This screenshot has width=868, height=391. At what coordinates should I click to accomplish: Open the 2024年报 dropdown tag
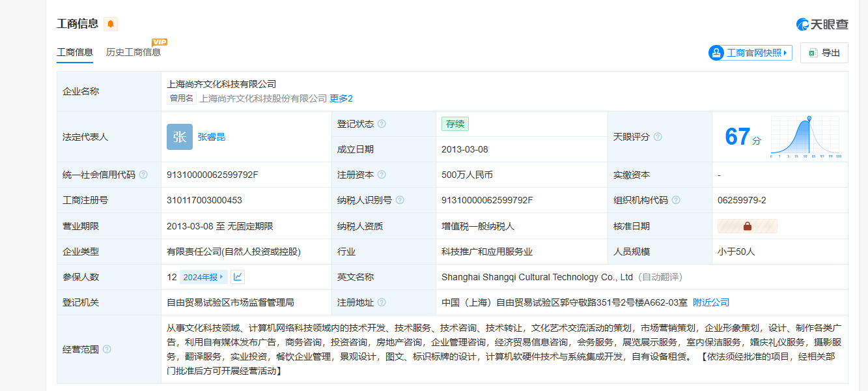click(203, 277)
